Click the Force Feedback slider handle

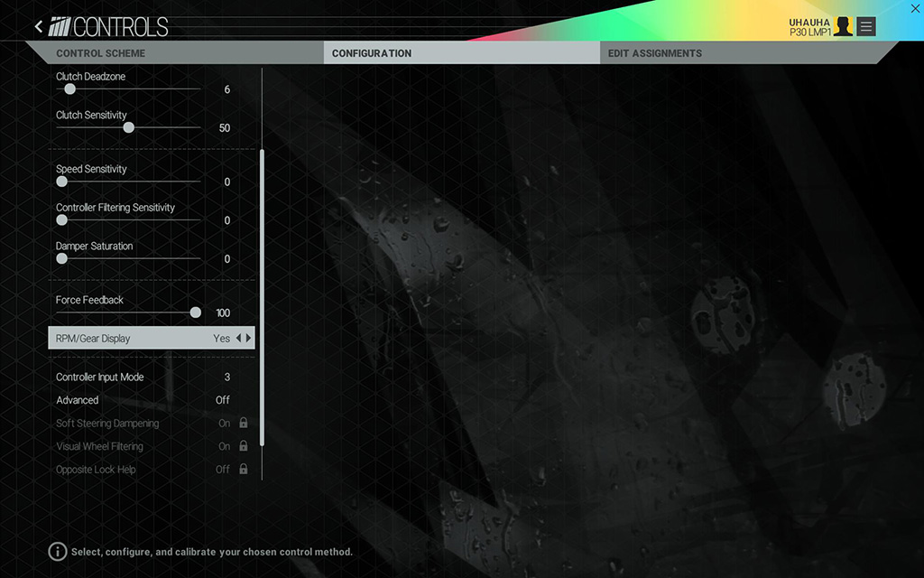point(195,312)
